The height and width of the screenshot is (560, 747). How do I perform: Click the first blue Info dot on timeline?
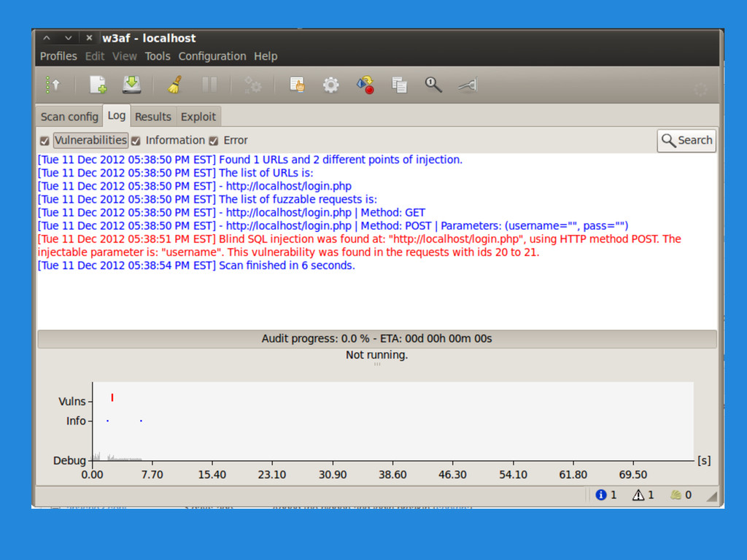coord(108,421)
